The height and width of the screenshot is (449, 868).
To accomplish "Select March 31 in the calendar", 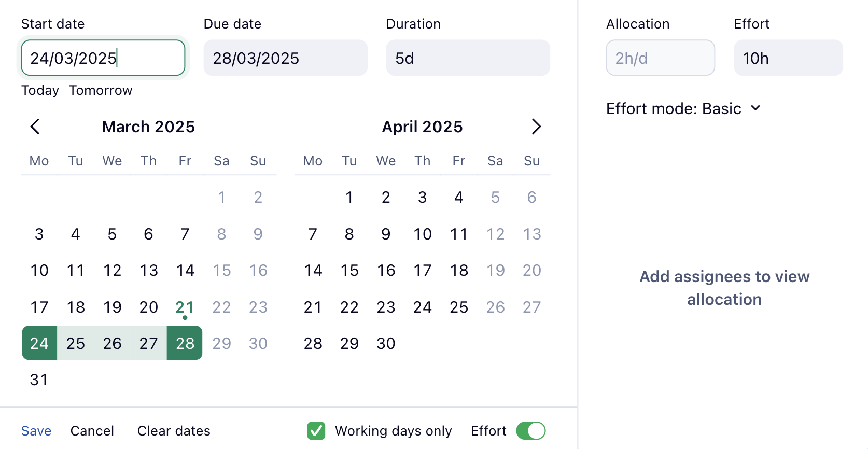I will click(39, 380).
